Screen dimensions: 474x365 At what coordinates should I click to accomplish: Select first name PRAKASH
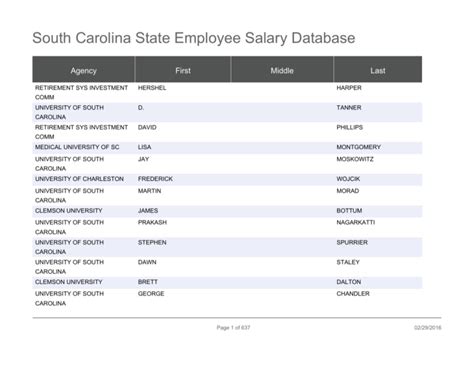[152, 222]
